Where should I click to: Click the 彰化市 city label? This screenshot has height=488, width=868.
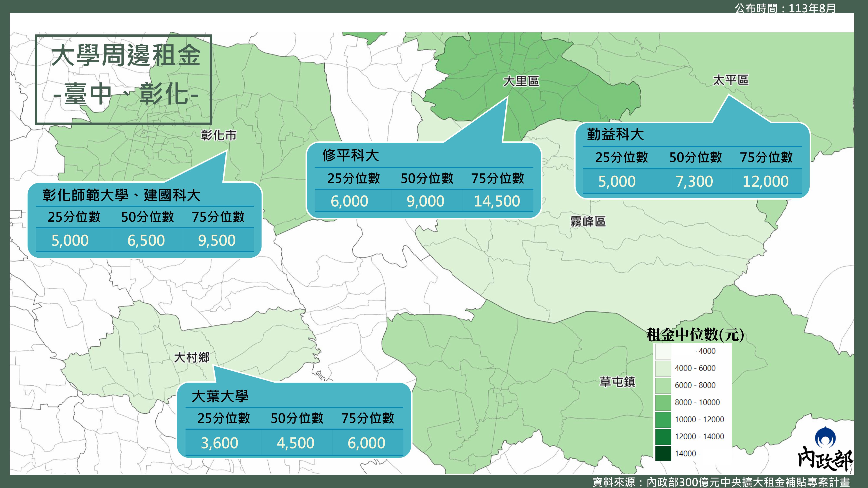click(219, 135)
